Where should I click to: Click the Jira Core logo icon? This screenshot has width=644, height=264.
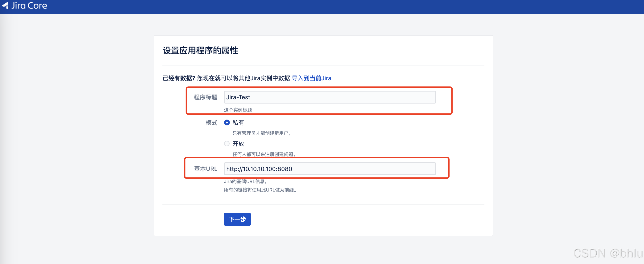pos(5,5)
